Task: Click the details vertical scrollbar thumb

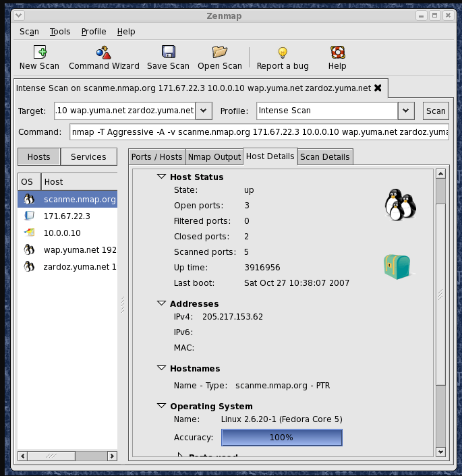Action: pos(440,295)
